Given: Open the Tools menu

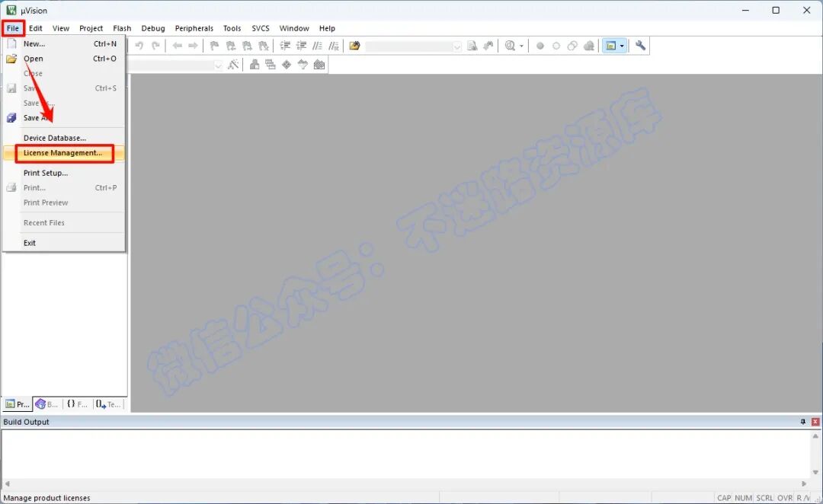Looking at the screenshot, I should click(232, 28).
